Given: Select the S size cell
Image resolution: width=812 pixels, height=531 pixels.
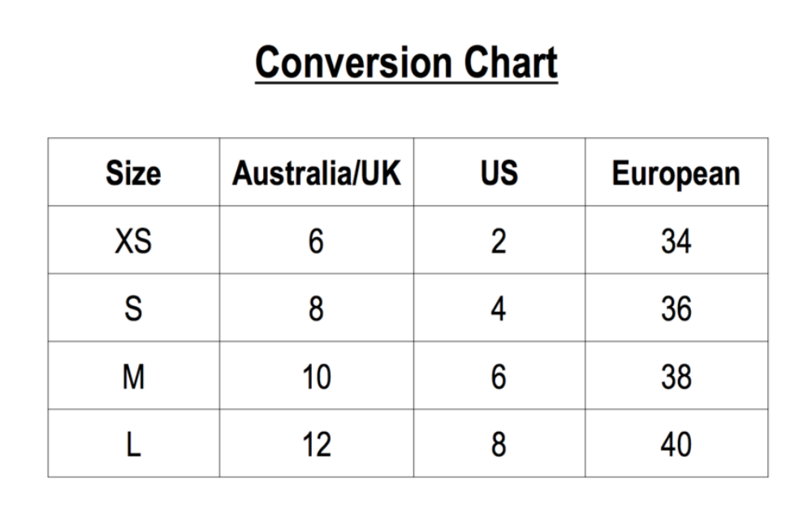Looking at the screenshot, I should tap(134, 309).
